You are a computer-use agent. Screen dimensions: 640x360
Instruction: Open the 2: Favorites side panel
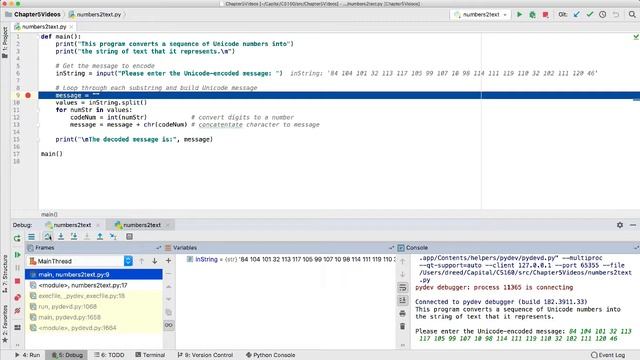tap(5, 324)
